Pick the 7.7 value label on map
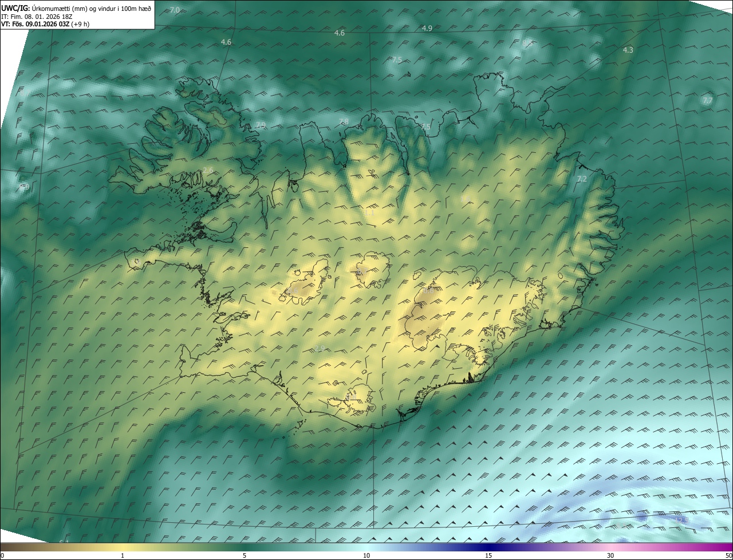Screen dimensions: 733x560 708,100
